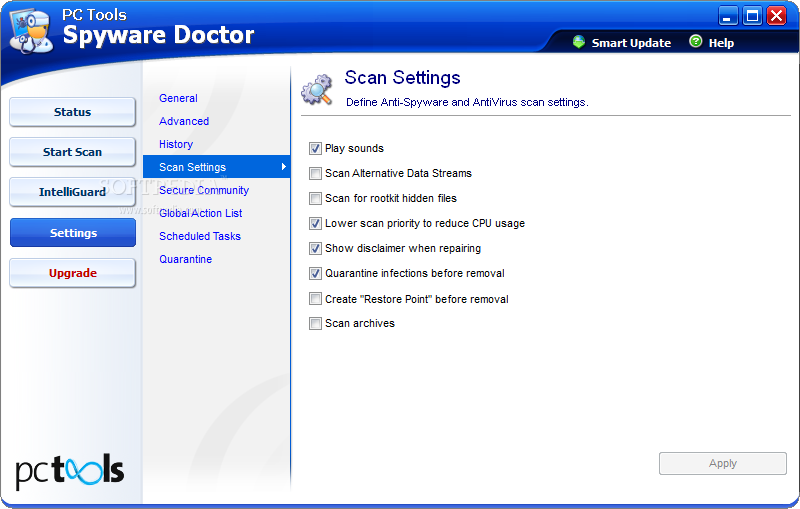
Task: Open the History settings page
Action: 176,144
